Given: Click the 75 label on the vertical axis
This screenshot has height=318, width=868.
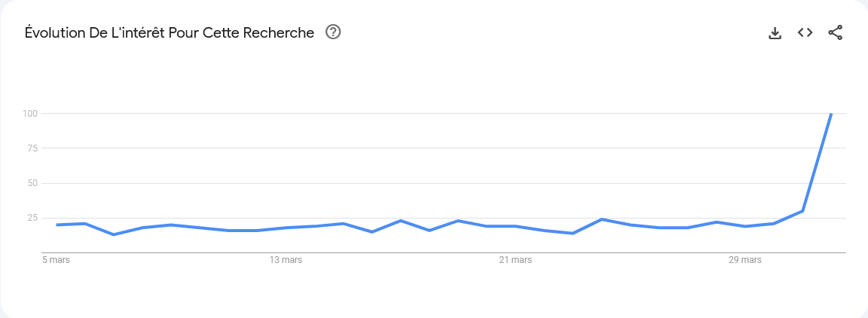Looking at the screenshot, I should tap(32, 148).
